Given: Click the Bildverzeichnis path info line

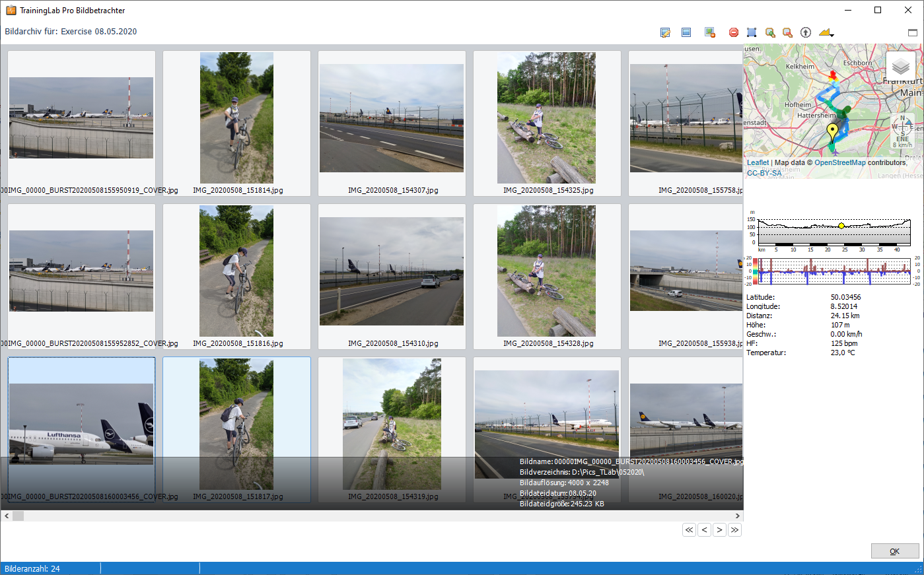Looking at the screenshot, I should [581, 472].
